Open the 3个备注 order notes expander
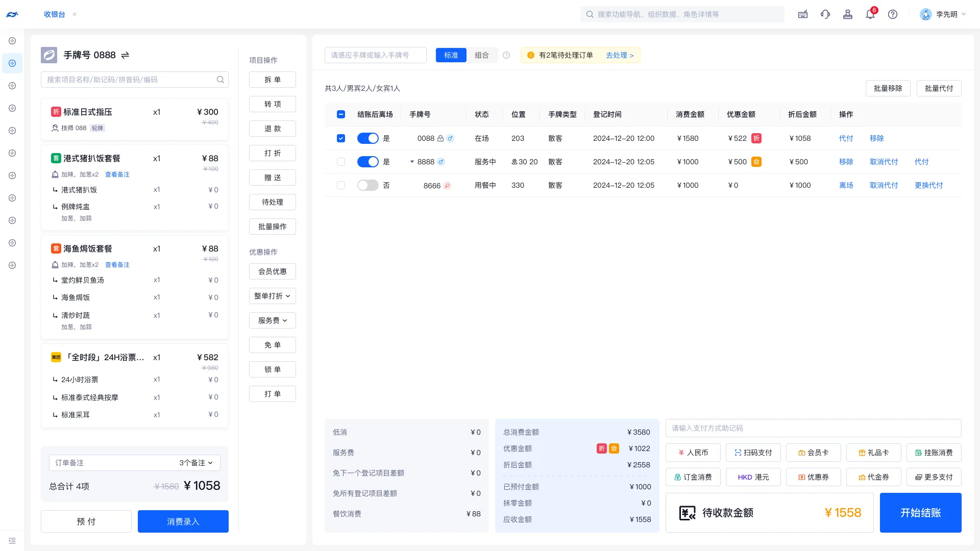This screenshot has height=551, width=980. click(x=195, y=463)
